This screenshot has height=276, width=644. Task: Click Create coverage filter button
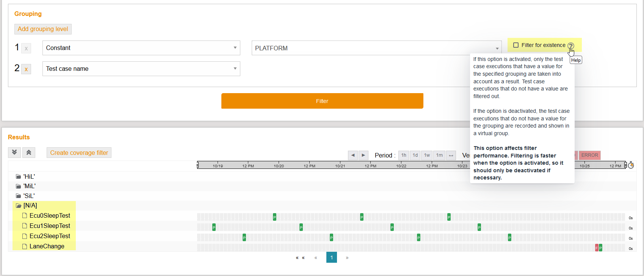tap(79, 153)
